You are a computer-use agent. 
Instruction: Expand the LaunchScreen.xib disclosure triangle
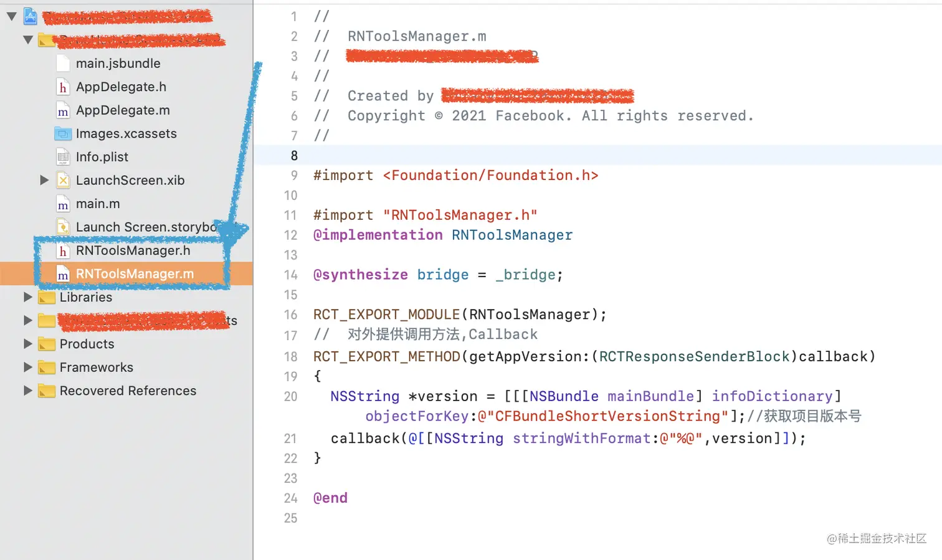(44, 180)
